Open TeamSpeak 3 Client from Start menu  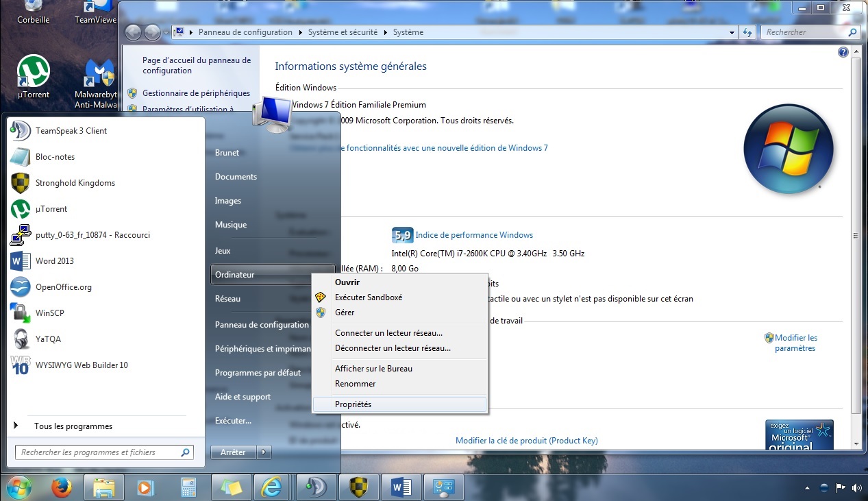pos(71,131)
